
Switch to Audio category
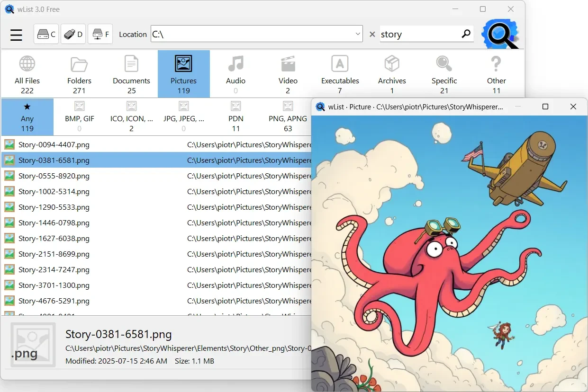[x=235, y=74]
